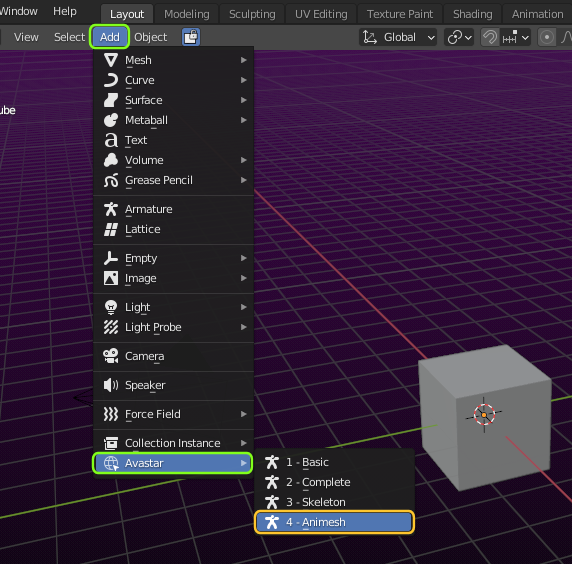Toggle the lock object modes button
572x564 pixels.
(x=191, y=37)
